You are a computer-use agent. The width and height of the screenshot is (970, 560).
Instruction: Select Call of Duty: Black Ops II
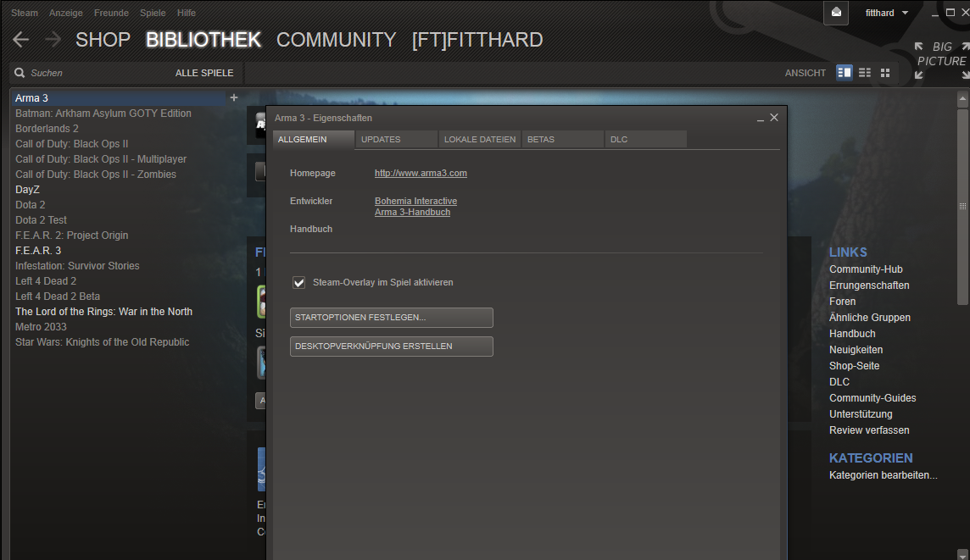pos(72,144)
